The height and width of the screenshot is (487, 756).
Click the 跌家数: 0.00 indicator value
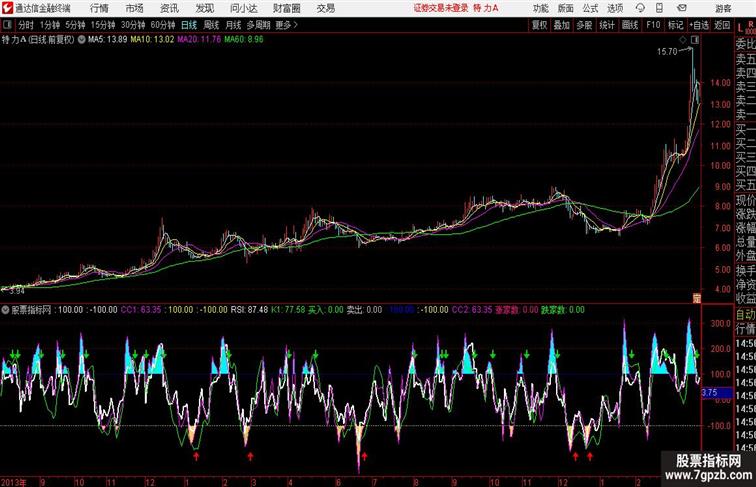click(563, 310)
